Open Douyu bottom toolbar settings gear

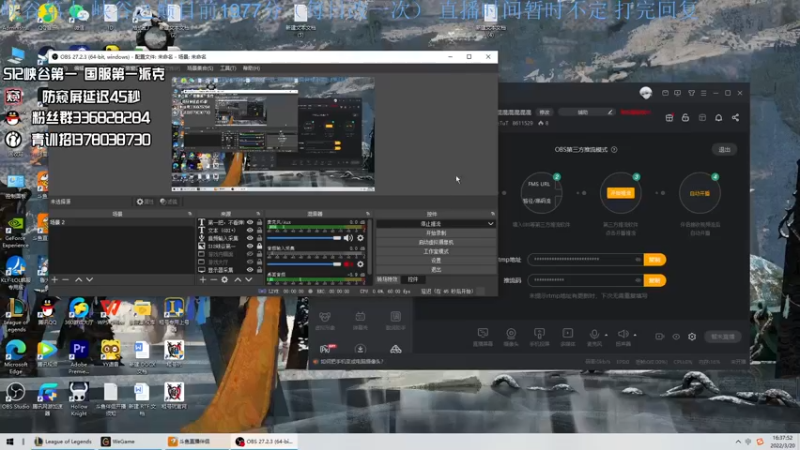click(x=692, y=337)
